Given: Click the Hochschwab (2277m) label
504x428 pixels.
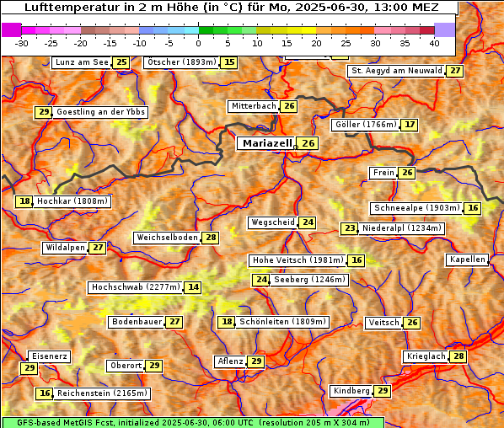Looking at the screenshot, I should 136,287.
